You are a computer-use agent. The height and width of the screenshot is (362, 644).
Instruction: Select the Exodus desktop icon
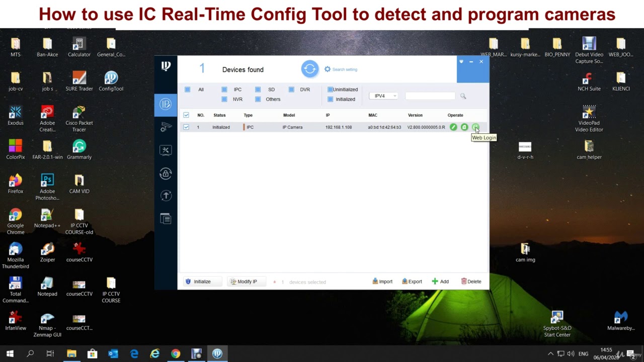16,115
